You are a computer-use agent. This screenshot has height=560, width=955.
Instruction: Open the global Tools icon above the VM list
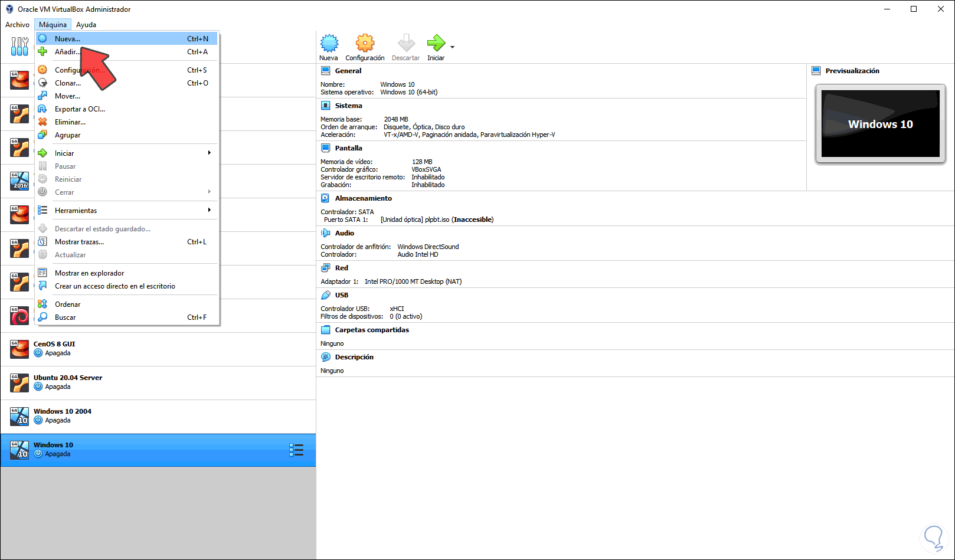19,46
